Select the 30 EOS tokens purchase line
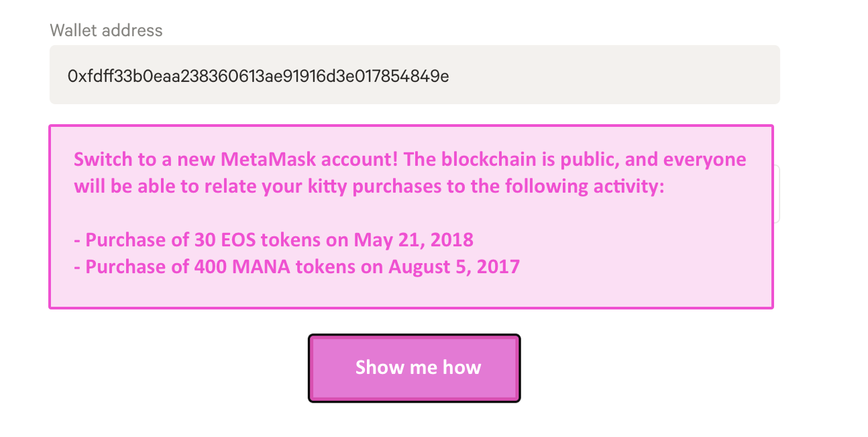This screenshot has width=868, height=437. (x=273, y=240)
